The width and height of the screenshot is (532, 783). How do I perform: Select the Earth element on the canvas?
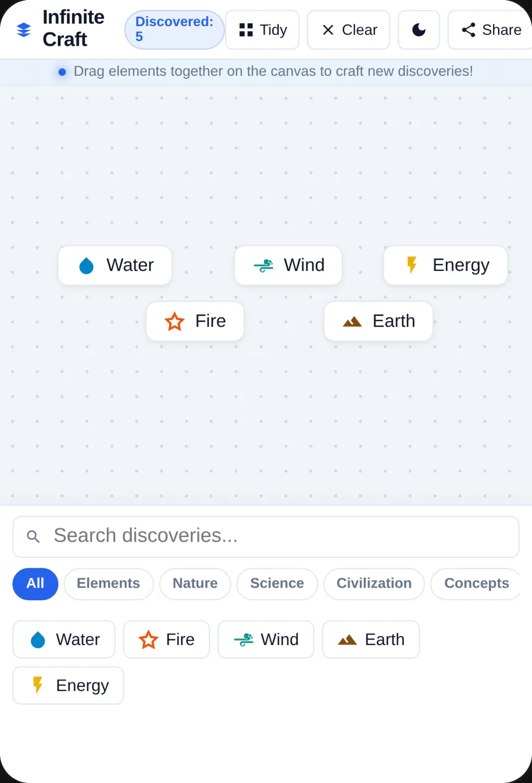tap(378, 321)
